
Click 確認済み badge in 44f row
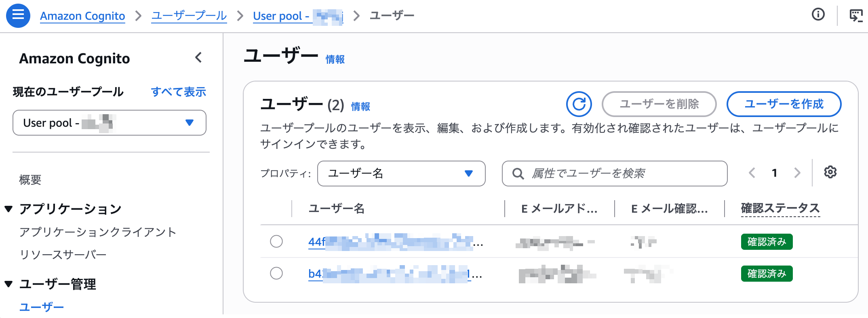767,242
